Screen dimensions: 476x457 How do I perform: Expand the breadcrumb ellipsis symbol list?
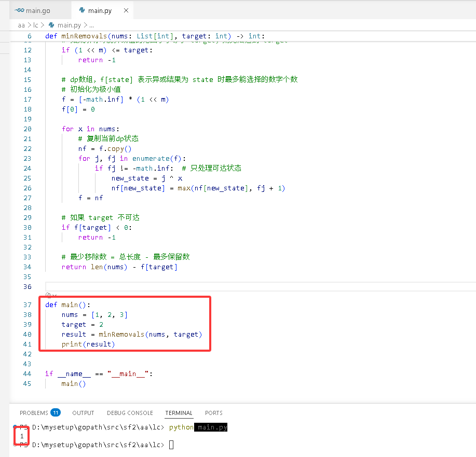pyautogui.click(x=91, y=25)
